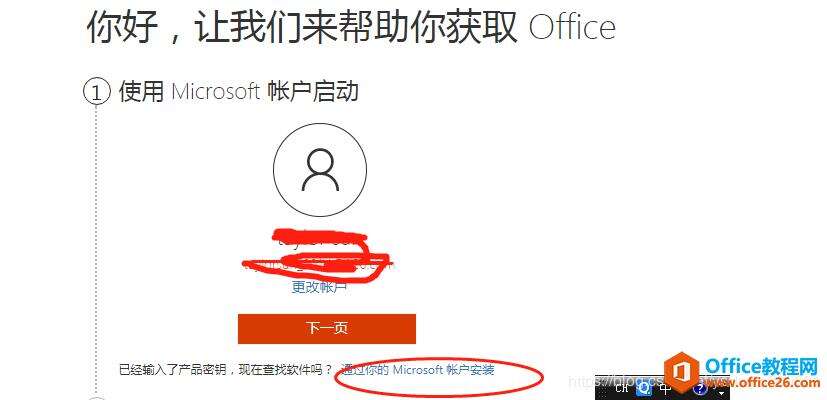Viewport: 827px width, 400px height.
Task: Click the Office教程网 watermark text
Action: click(x=761, y=365)
